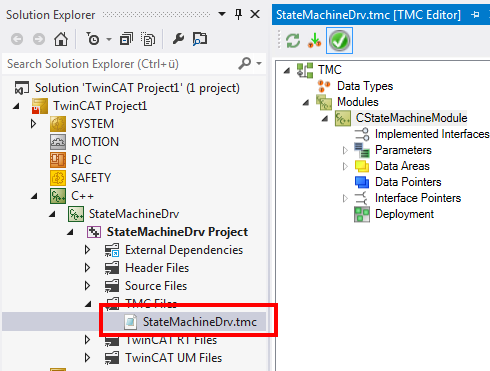This screenshot has height=371, width=490.
Task: Select the TMC root item
Action: coord(329,70)
